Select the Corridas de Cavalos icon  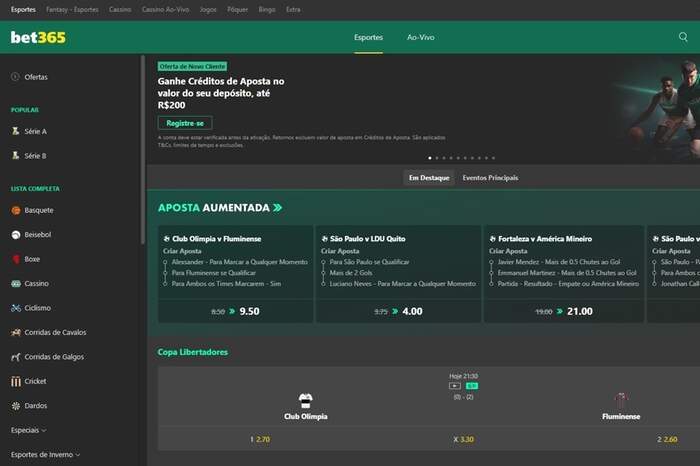(16, 332)
